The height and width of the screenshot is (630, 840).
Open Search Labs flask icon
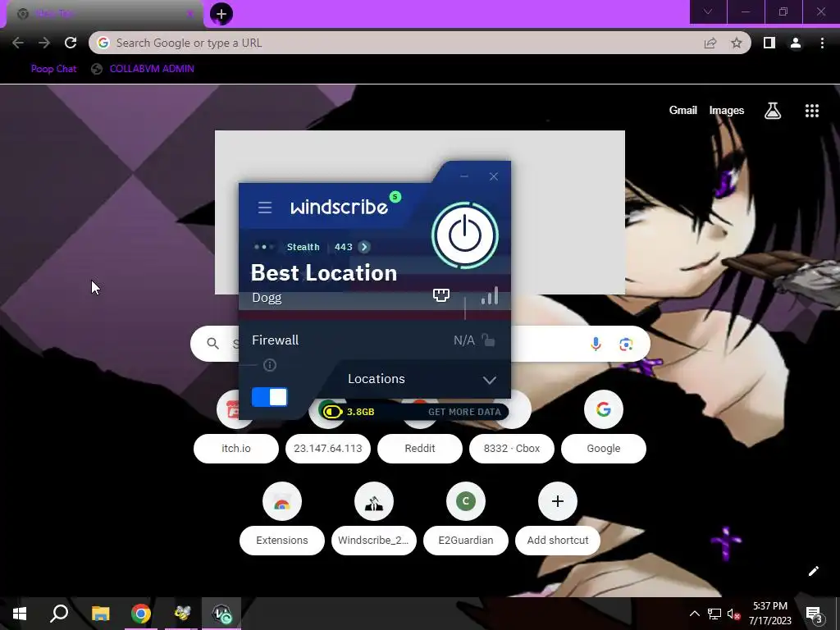coord(773,111)
